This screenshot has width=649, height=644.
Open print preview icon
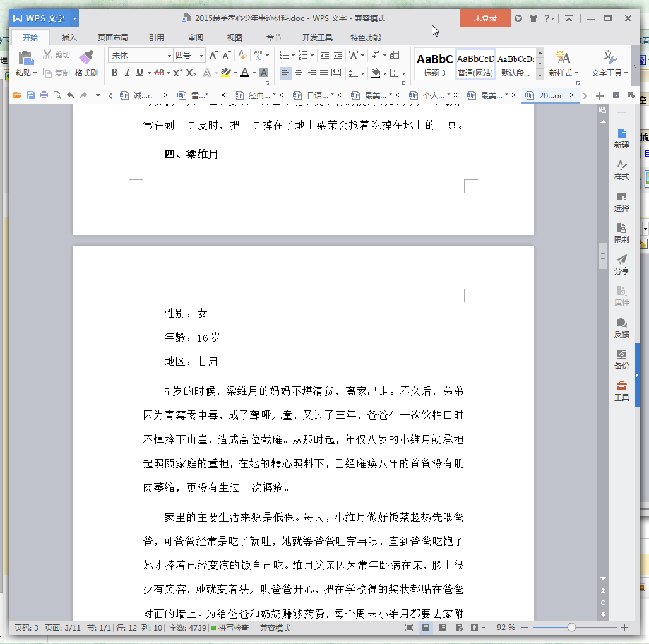point(57,95)
